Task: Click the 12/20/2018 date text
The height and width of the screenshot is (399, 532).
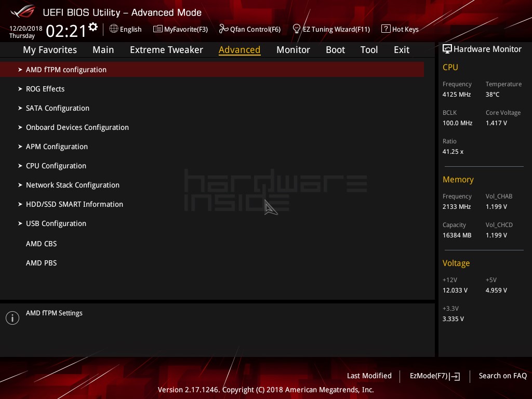Action: (x=26, y=29)
